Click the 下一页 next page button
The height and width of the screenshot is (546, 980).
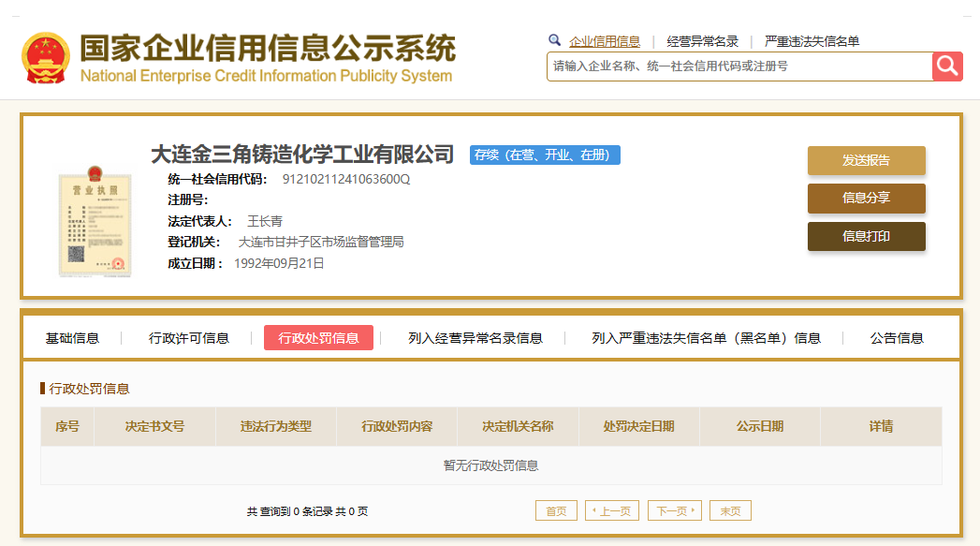(x=675, y=511)
